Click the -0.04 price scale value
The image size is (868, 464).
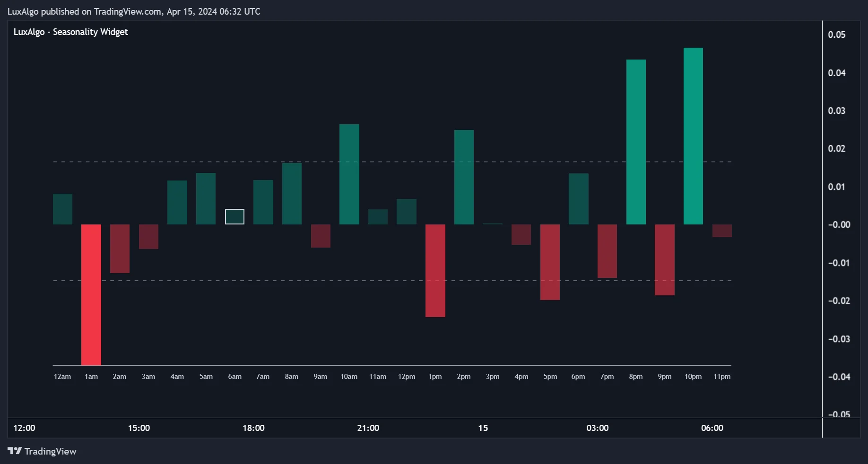pyautogui.click(x=839, y=377)
